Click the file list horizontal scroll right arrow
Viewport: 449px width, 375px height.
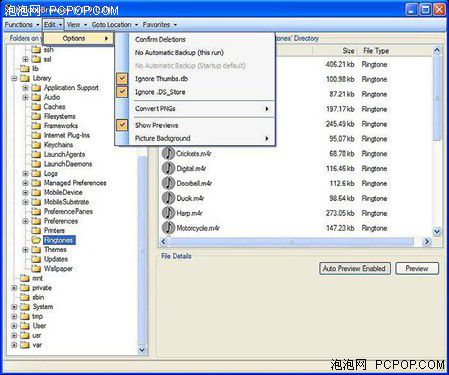tap(427, 241)
